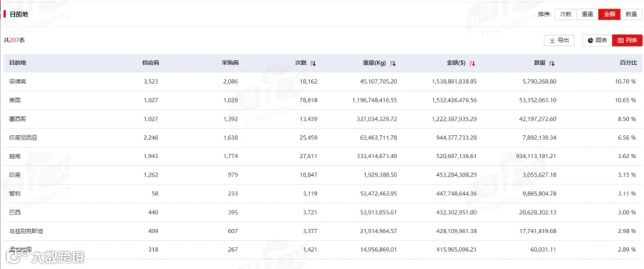
Task: Switch to 列表 list view
Action: [627, 40]
